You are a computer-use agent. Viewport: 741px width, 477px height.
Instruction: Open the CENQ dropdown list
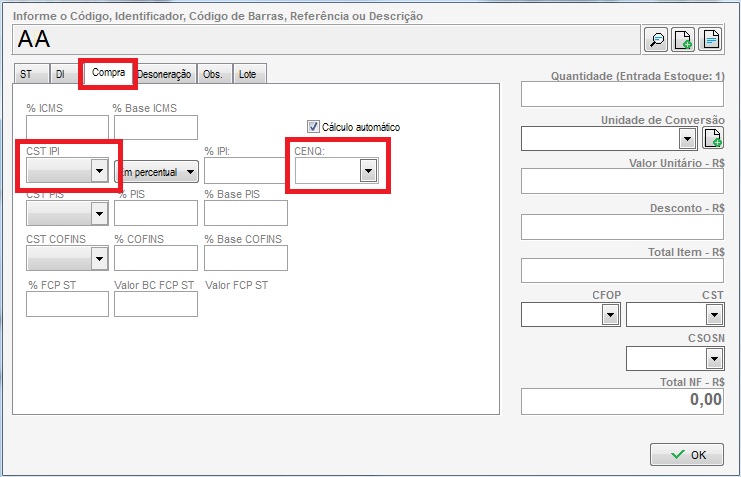click(368, 172)
